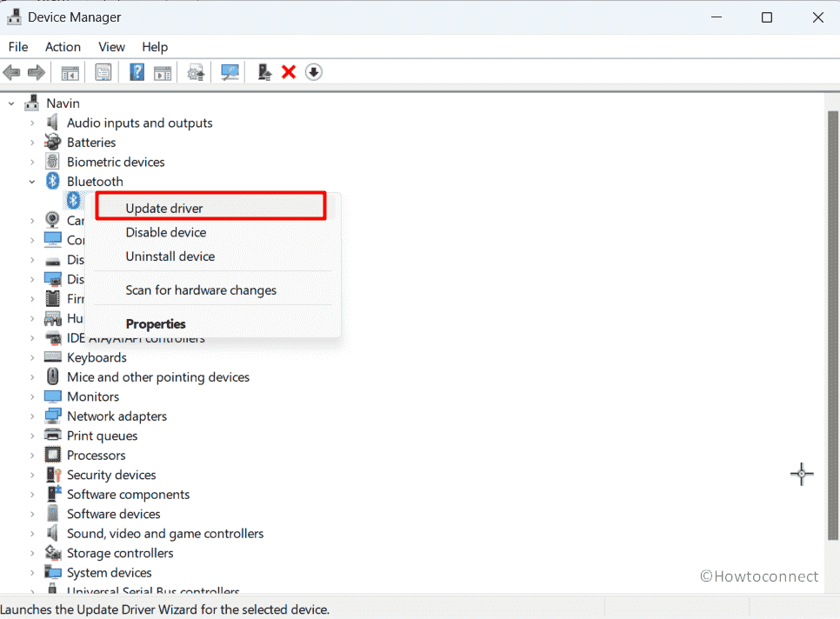
Task: Click Disable device in the context menu
Action: [x=165, y=232]
